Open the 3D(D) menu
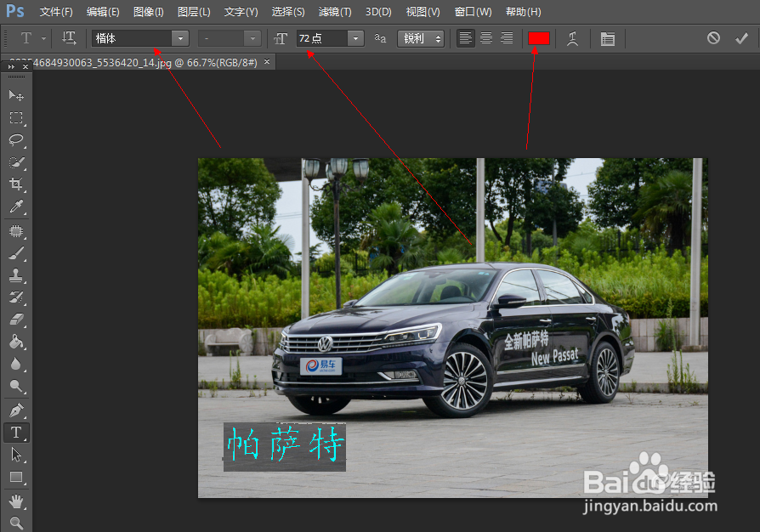Viewport: 760px width, 532px height. (x=378, y=12)
